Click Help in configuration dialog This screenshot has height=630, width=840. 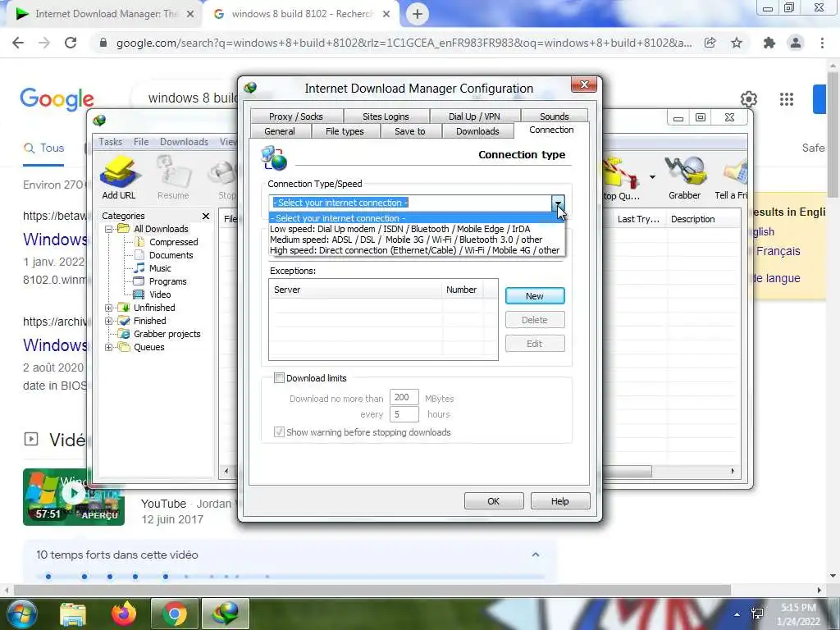559,501
